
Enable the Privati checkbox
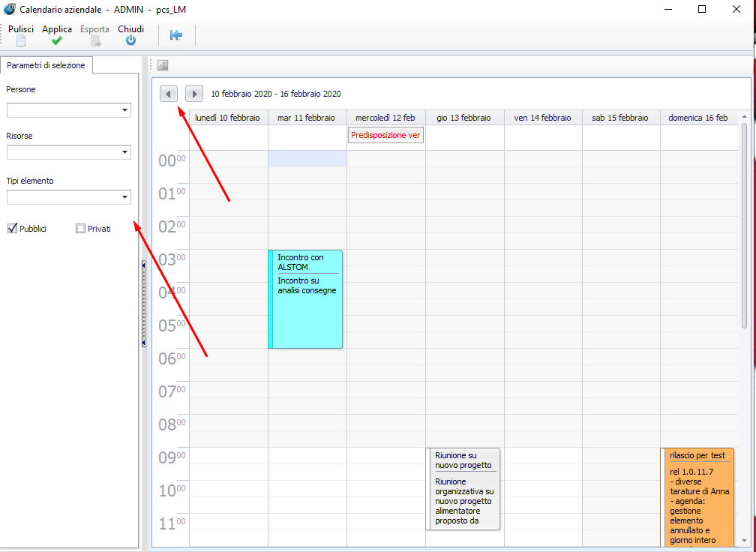81,229
